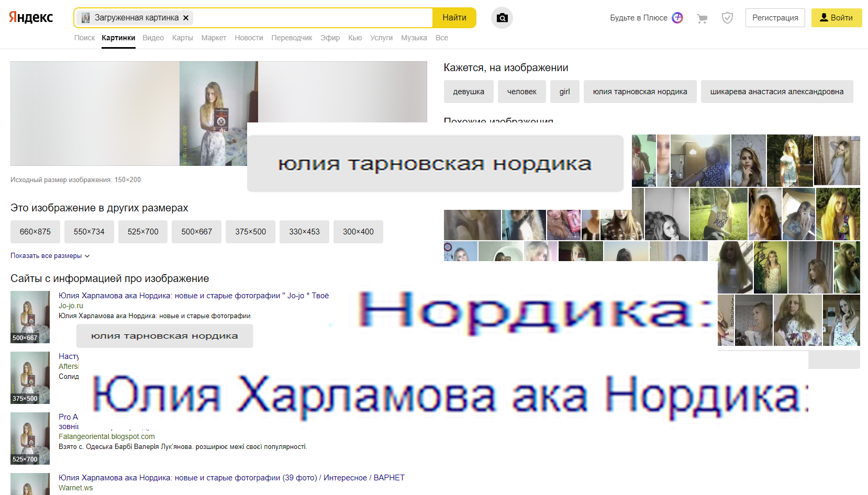This screenshot has width=868, height=495.
Task: Click the Регистрация button
Action: click(775, 18)
